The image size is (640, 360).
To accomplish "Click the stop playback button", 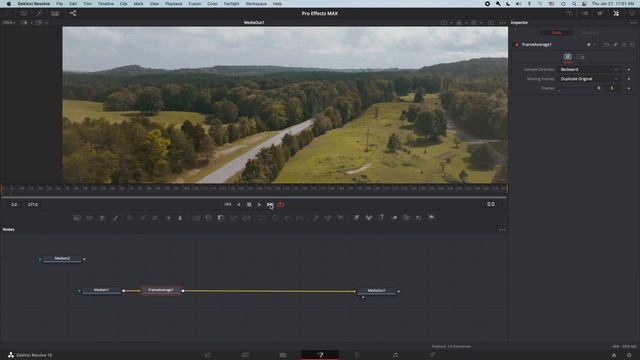I will click(249, 204).
